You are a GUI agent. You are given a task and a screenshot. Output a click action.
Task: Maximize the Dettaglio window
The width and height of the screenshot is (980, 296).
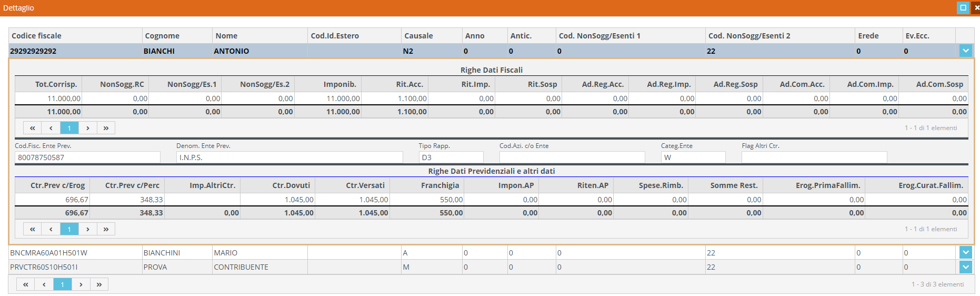coord(963,8)
